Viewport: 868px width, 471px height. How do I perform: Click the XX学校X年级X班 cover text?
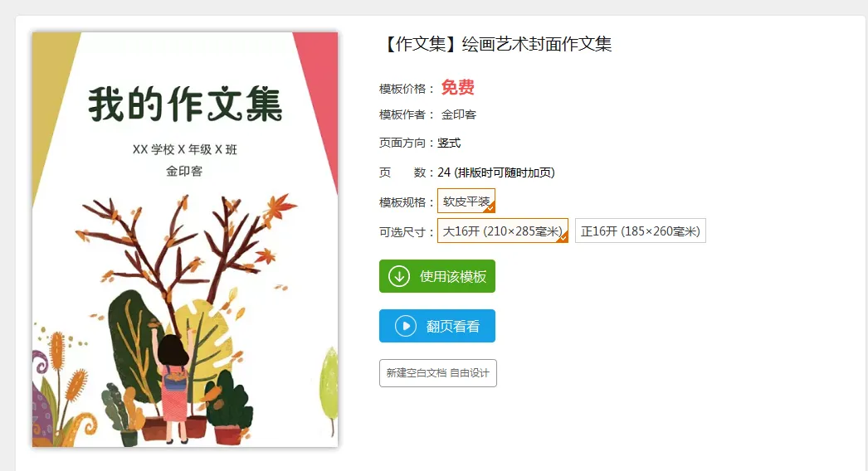click(185, 149)
